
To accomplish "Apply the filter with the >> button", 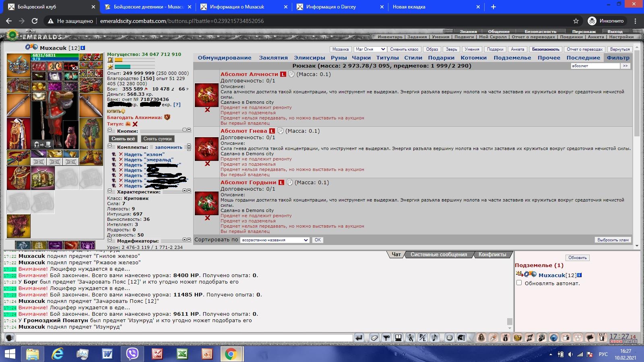I will [x=625, y=66].
